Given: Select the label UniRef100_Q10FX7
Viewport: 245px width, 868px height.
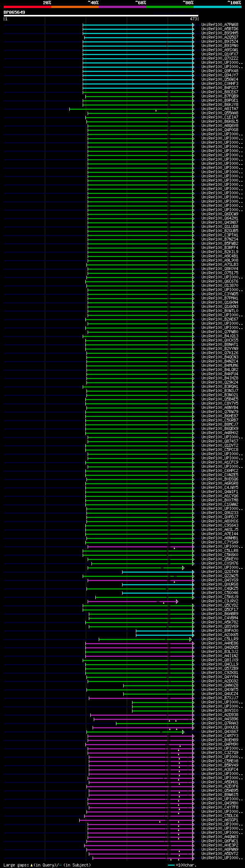Looking at the screenshot, I should [x=220, y=54].
